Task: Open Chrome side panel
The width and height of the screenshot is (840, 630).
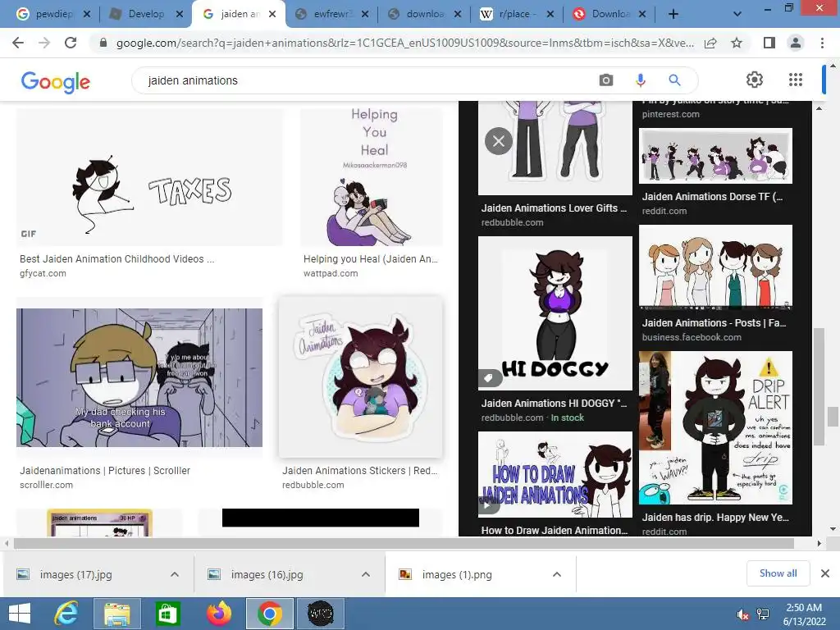Action: pyautogui.click(x=769, y=43)
